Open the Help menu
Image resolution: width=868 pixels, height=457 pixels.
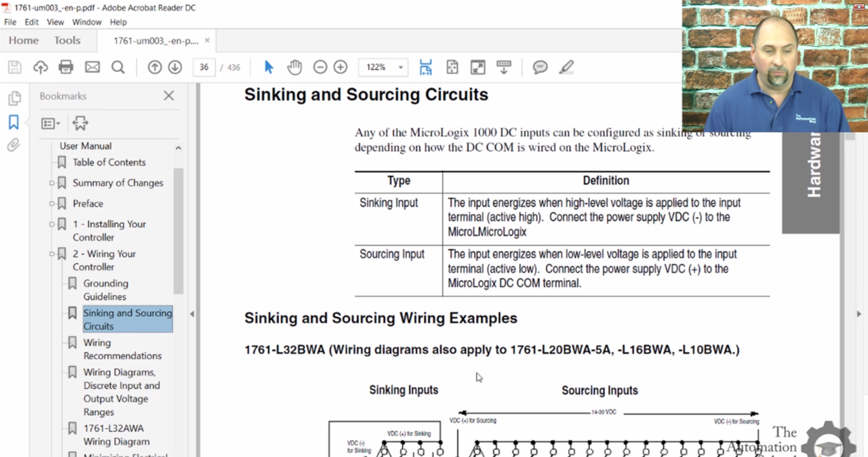pyautogui.click(x=118, y=22)
